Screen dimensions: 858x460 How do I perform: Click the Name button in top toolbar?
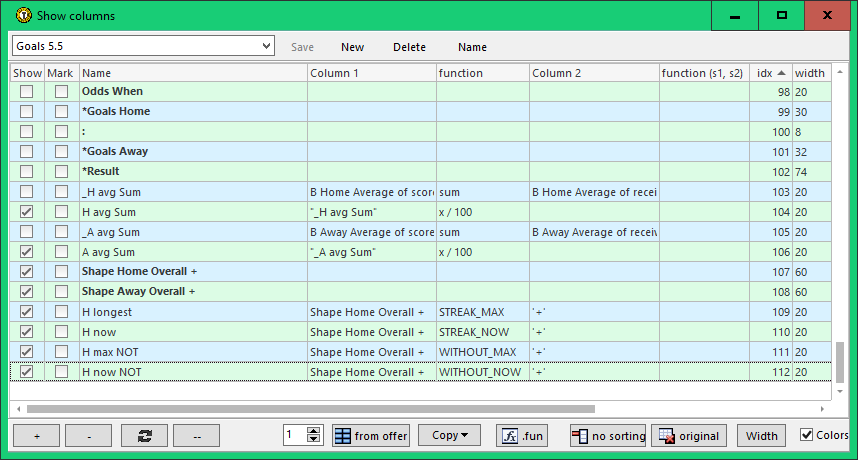coord(472,47)
